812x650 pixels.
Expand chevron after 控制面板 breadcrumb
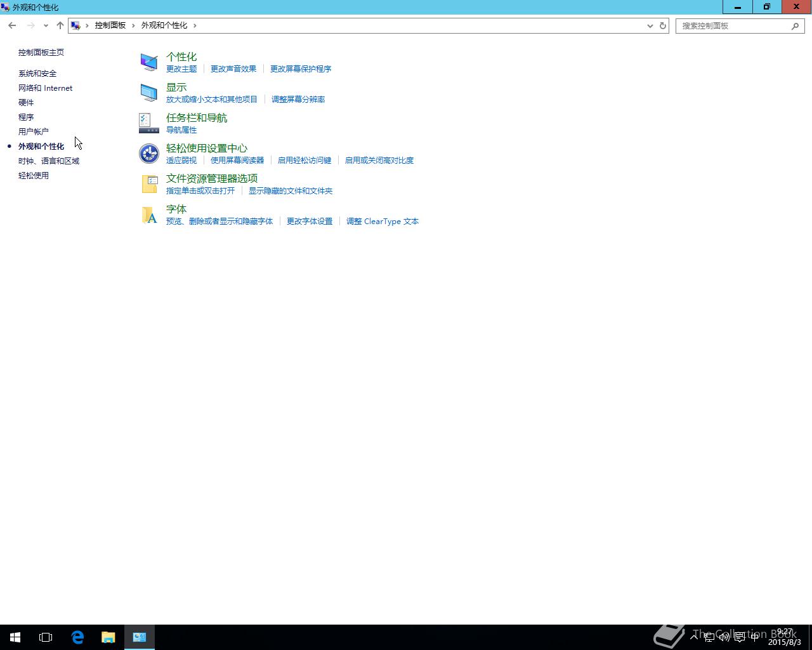133,25
